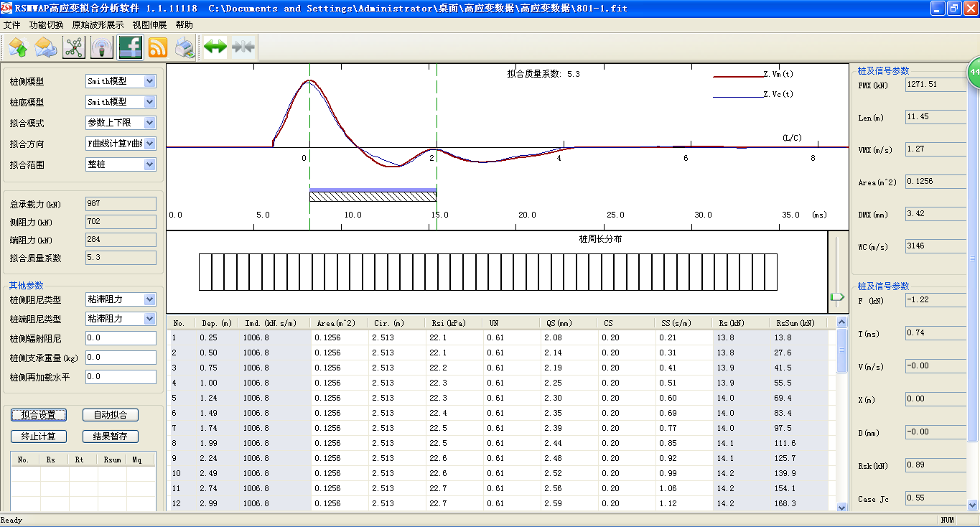This screenshot has height=527, width=980.
Task: Click the WC(m/s) value field 3146
Action: (935, 246)
